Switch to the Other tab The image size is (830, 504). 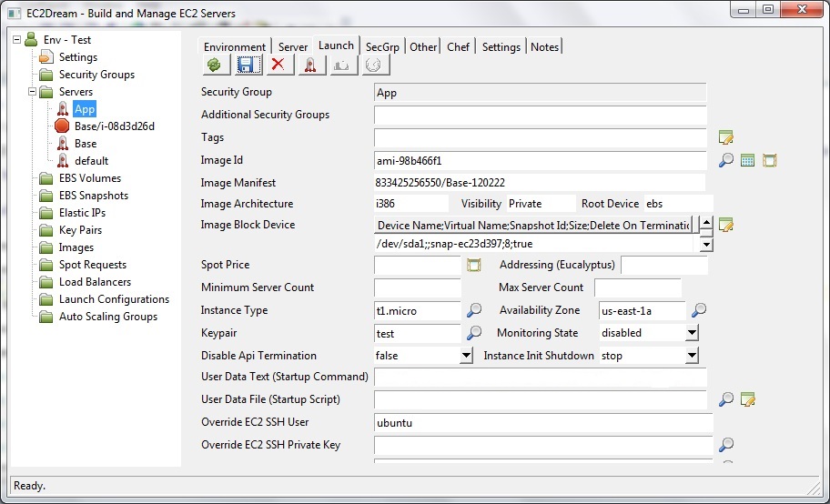[x=423, y=46]
